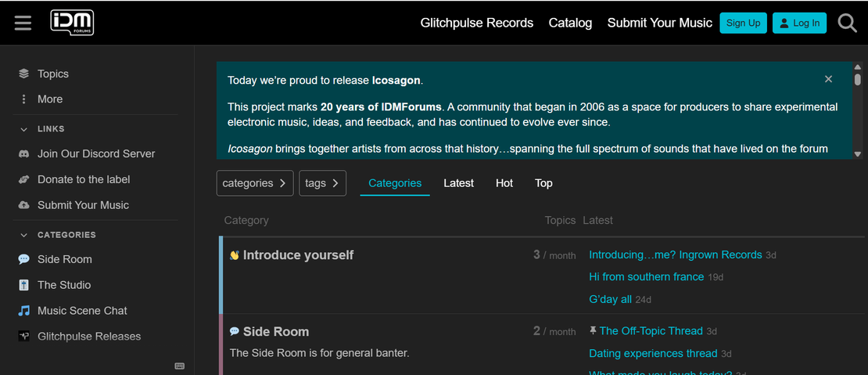This screenshot has height=375, width=868.
Task: Open The Off-Topic Thread
Action: [x=651, y=330]
